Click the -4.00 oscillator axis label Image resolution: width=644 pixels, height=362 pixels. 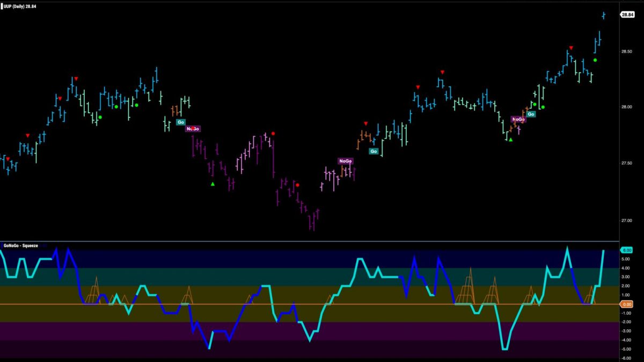coord(626,340)
